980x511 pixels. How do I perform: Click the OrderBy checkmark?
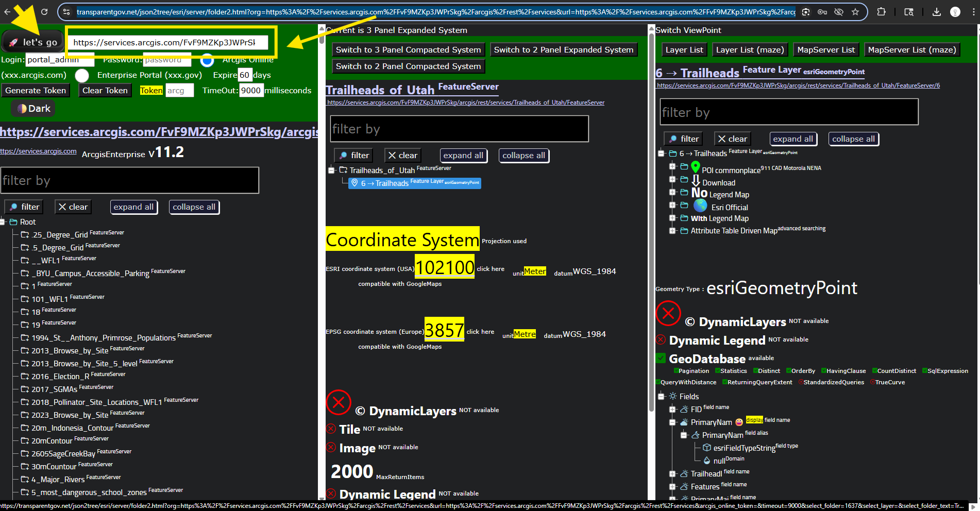[789, 371]
